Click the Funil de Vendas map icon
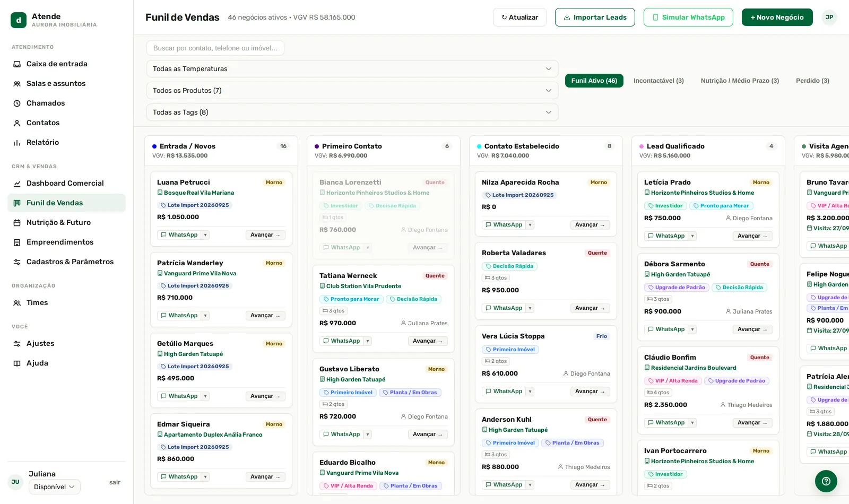The width and height of the screenshot is (849, 504). [x=17, y=203]
